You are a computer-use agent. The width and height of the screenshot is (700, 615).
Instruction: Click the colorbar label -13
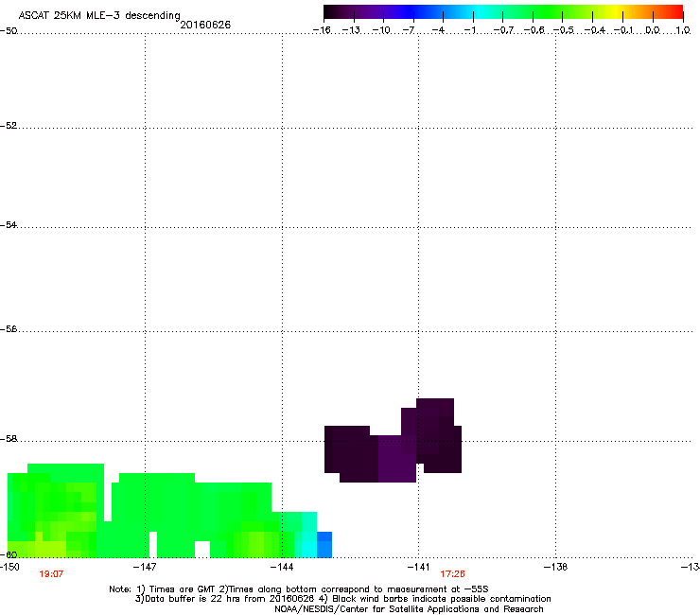[x=351, y=30]
